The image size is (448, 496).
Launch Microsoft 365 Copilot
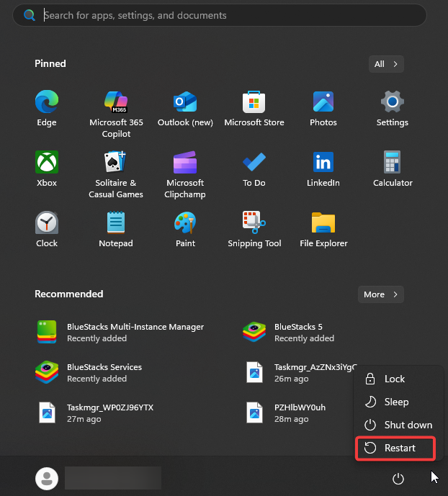coord(116,114)
